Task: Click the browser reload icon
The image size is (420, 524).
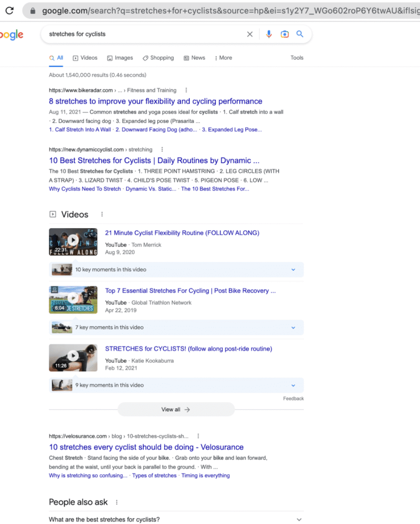Action: click(9, 9)
